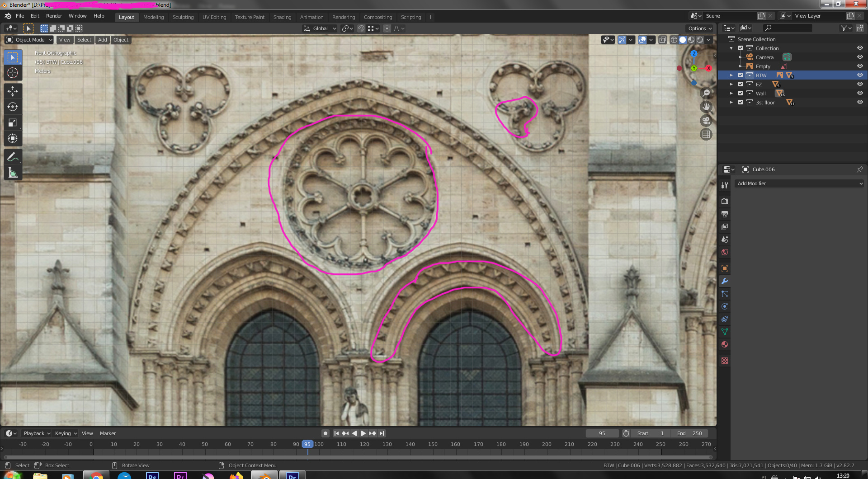Open the Keying dropdown in the timeline
Screen dimensions: 868x479
[66, 433]
